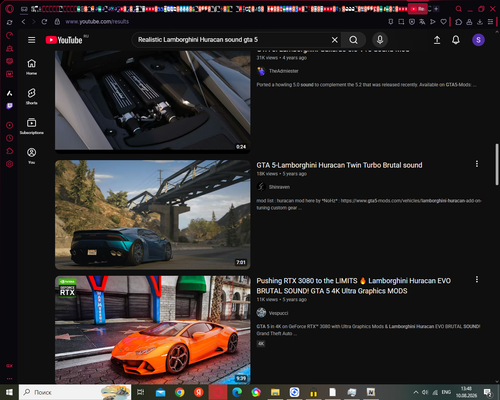Open the YouTube guide hamburger menu
The height and width of the screenshot is (400, 500).
pos(31,40)
